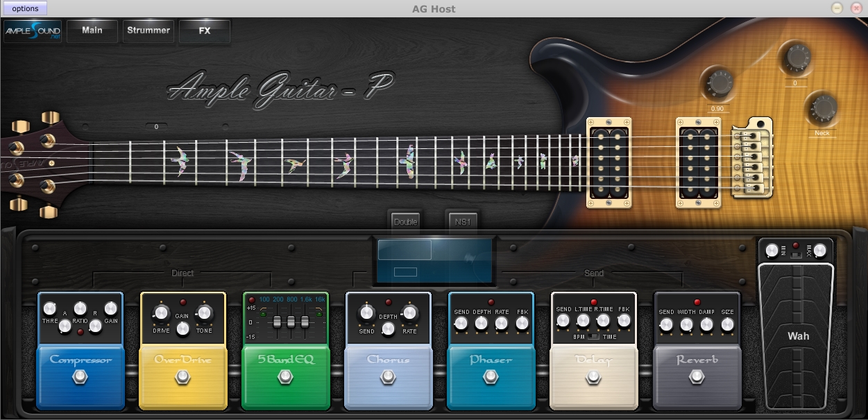This screenshot has width=868, height=420.
Task: Click the Reverb SEND knob
Action: click(666, 324)
